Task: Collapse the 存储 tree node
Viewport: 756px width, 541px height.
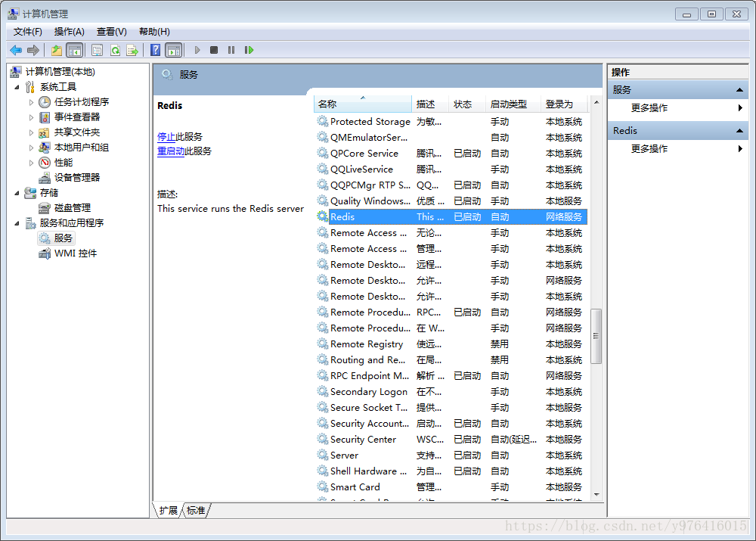Action: pyautogui.click(x=17, y=193)
